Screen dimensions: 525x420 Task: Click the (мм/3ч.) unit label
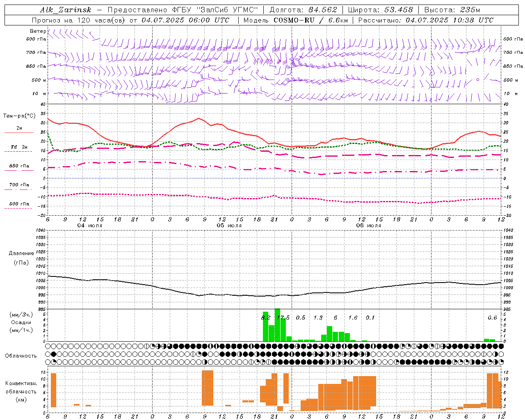pos(21,315)
